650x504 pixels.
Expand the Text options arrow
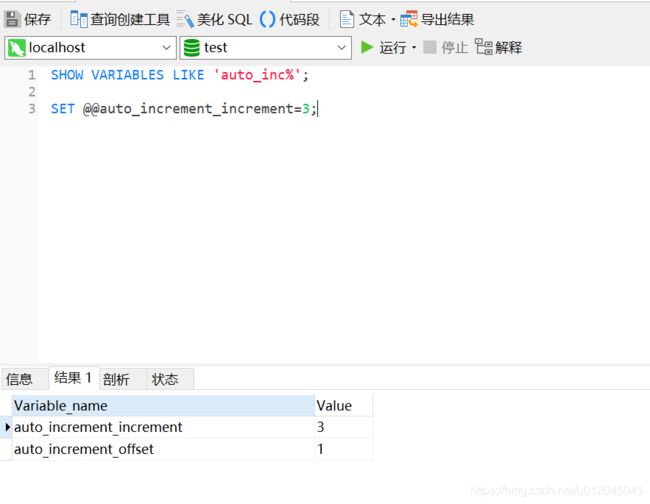(x=393, y=19)
